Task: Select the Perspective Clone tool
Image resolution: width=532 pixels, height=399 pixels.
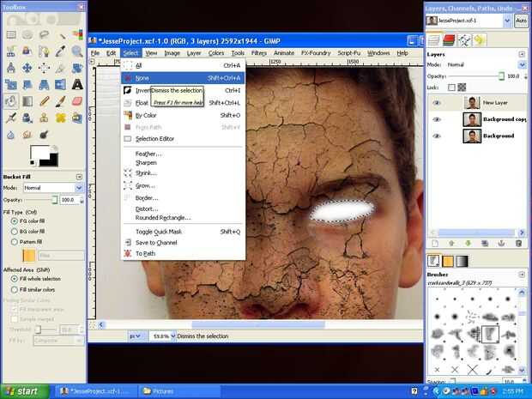Action: pos(77,118)
